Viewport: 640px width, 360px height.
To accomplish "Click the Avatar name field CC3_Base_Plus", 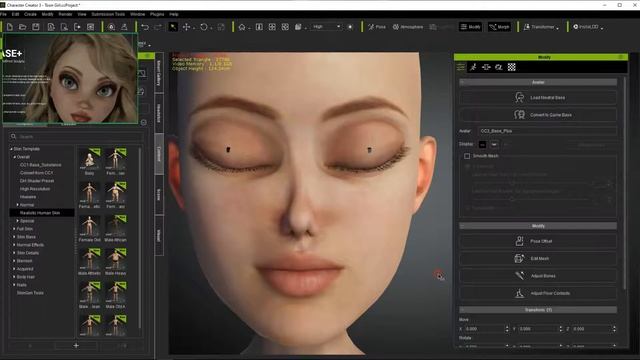I will (547, 131).
